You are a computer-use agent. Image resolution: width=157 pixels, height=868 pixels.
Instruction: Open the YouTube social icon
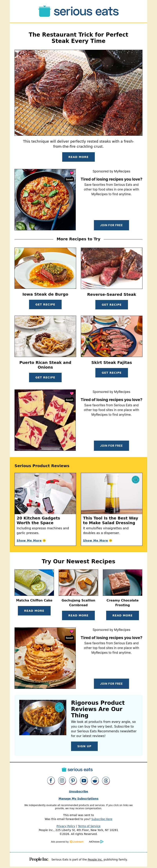click(x=84, y=781)
